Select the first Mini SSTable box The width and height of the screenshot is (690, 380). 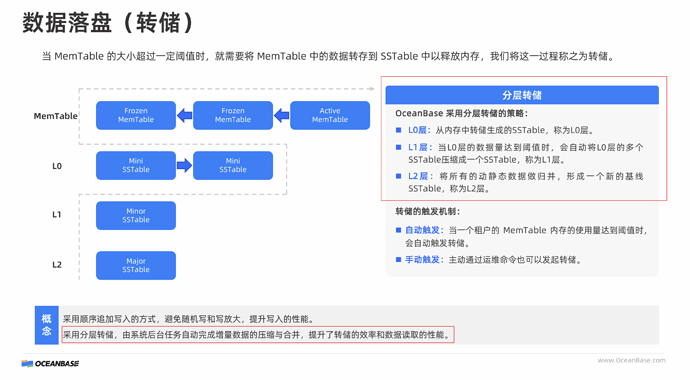tap(136, 165)
